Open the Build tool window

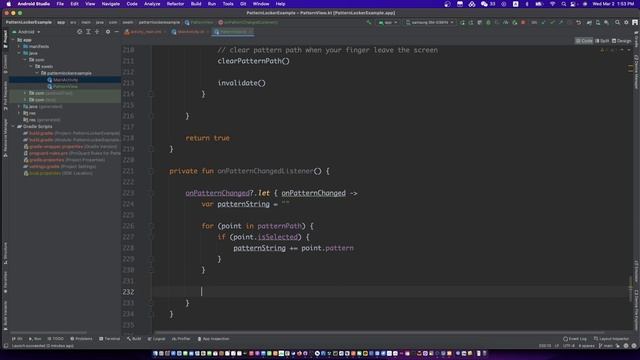pyautogui.click(x=134, y=339)
